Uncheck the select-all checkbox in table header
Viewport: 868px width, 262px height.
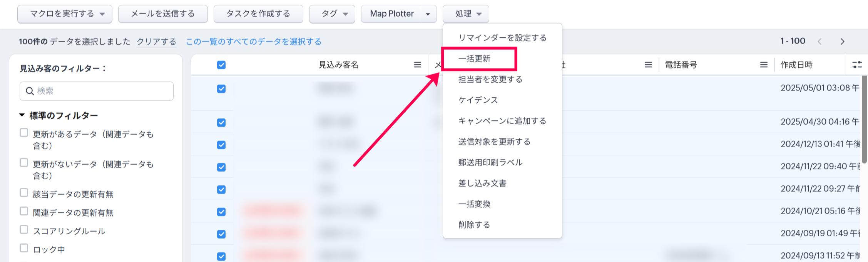point(221,65)
